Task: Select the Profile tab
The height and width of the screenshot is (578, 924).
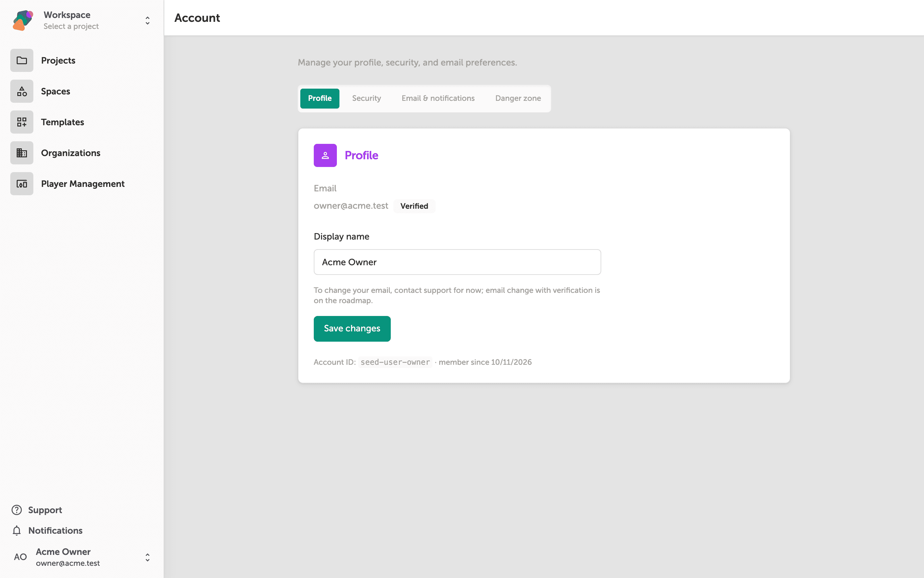Action: (x=320, y=98)
